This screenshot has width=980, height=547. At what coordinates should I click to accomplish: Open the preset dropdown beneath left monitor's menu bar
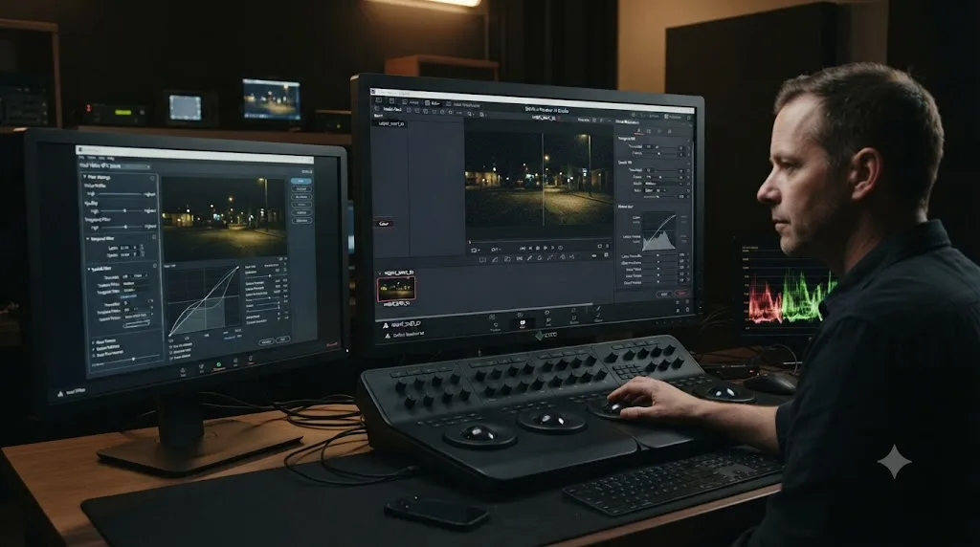115,166
